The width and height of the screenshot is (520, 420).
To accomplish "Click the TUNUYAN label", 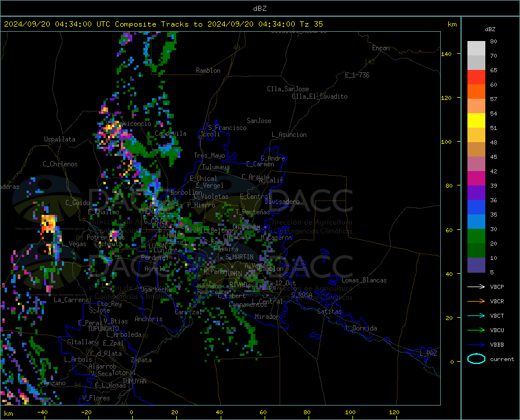I will [x=134, y=381].
